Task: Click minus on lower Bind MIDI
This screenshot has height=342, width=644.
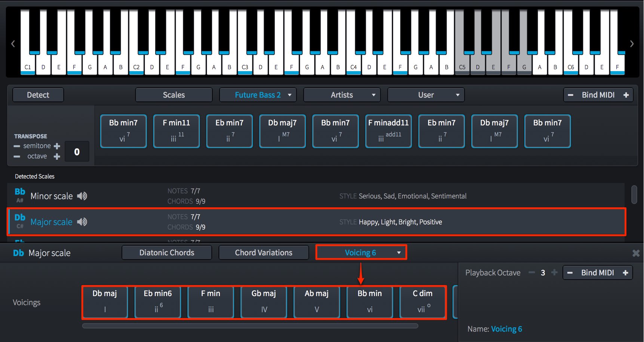Action: click(570, 273)
